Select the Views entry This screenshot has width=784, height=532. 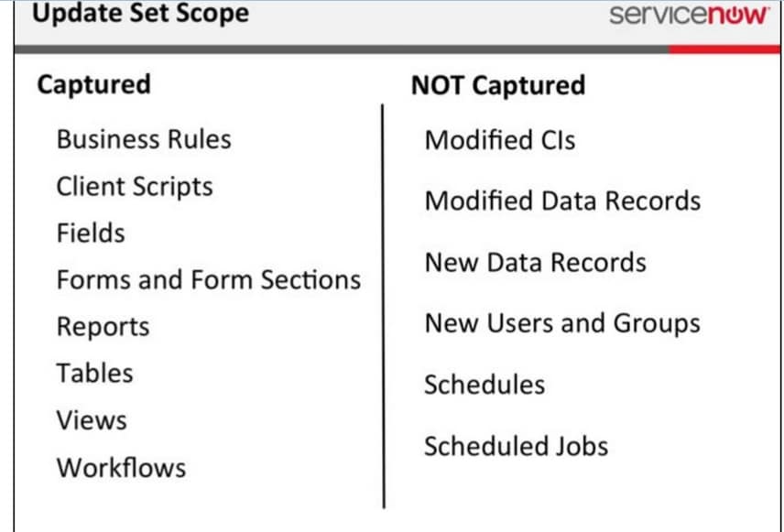click(x=92, y=420)
